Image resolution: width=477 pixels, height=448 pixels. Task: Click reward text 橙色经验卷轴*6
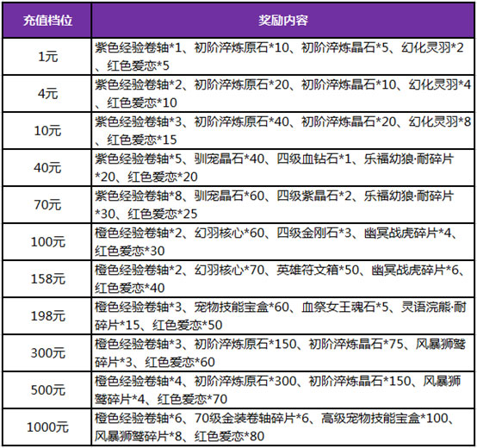139,419
